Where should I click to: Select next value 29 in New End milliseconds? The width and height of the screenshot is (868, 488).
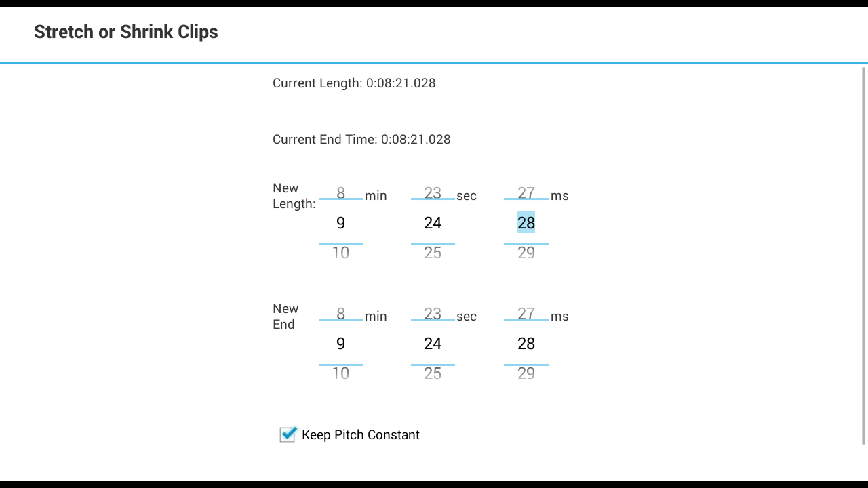tap(526, 373)
